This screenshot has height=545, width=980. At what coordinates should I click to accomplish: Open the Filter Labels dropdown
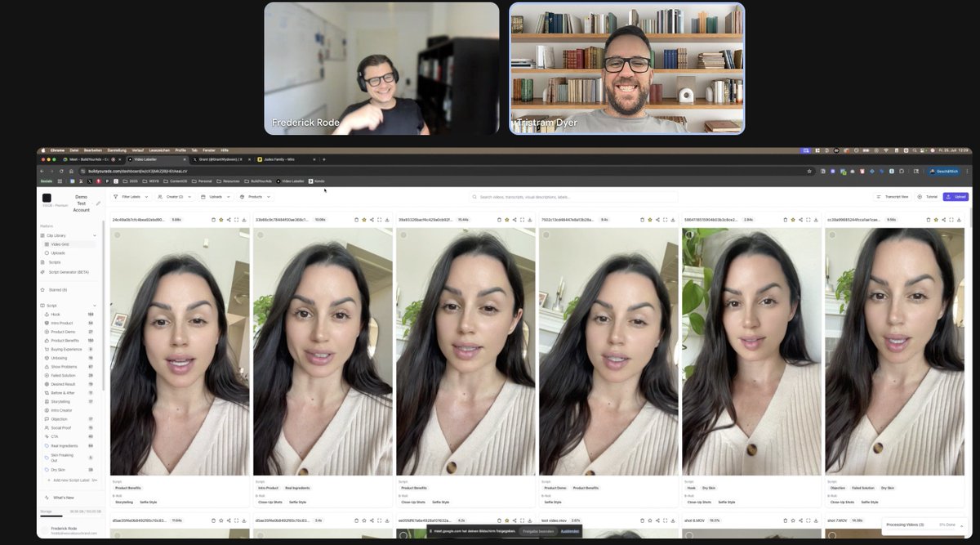coord(131,197)
